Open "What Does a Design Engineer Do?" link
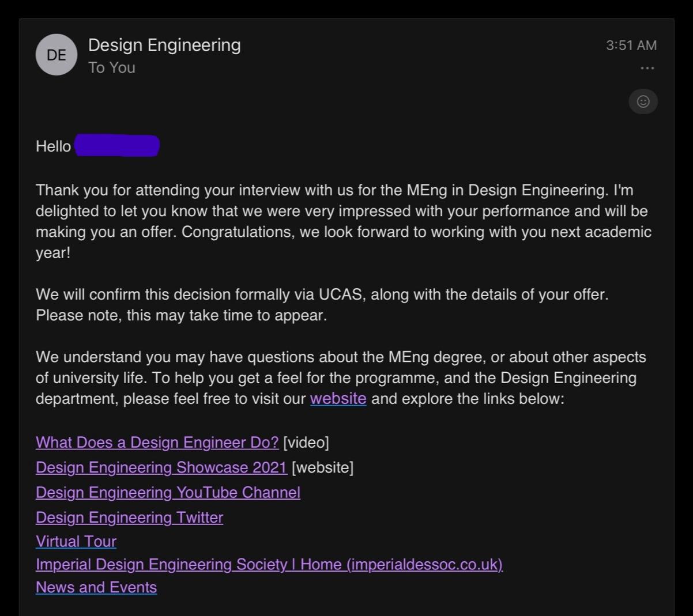 [x=157, y=443]
